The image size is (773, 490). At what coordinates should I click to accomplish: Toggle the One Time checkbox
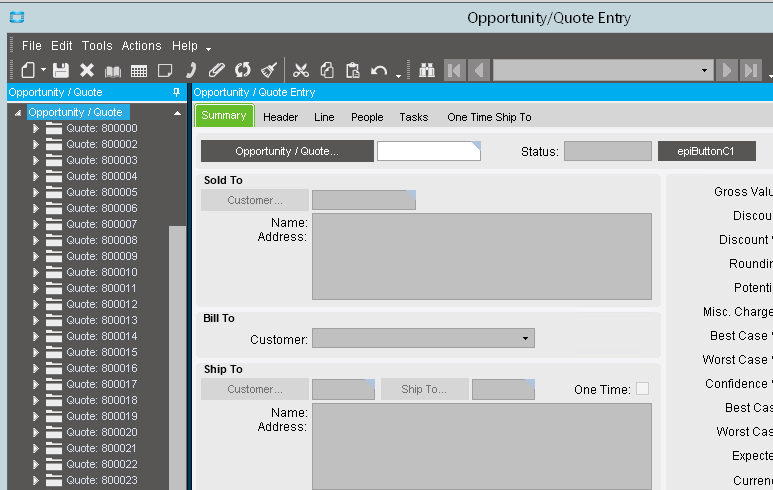[x=642, y=388]
